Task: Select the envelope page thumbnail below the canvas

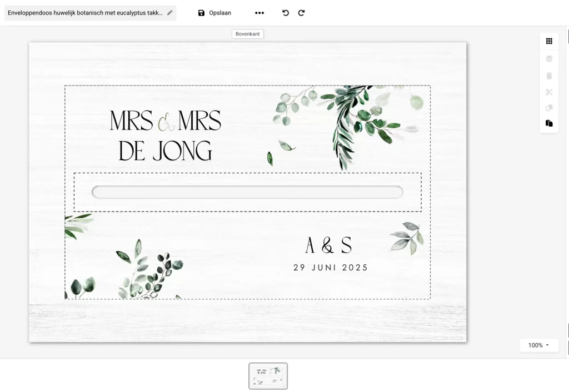Action: click(x=268, y=376)
